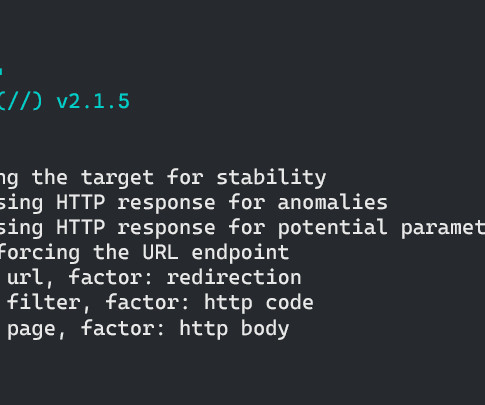The height and width of the screenshot is (405, 485).
Task: Click the 'forcing' text in URL line
Action: [x=40, y=253]
